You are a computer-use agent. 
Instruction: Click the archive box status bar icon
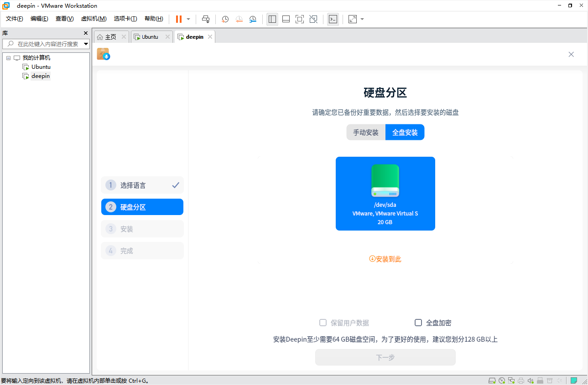(x=550, y=380)
